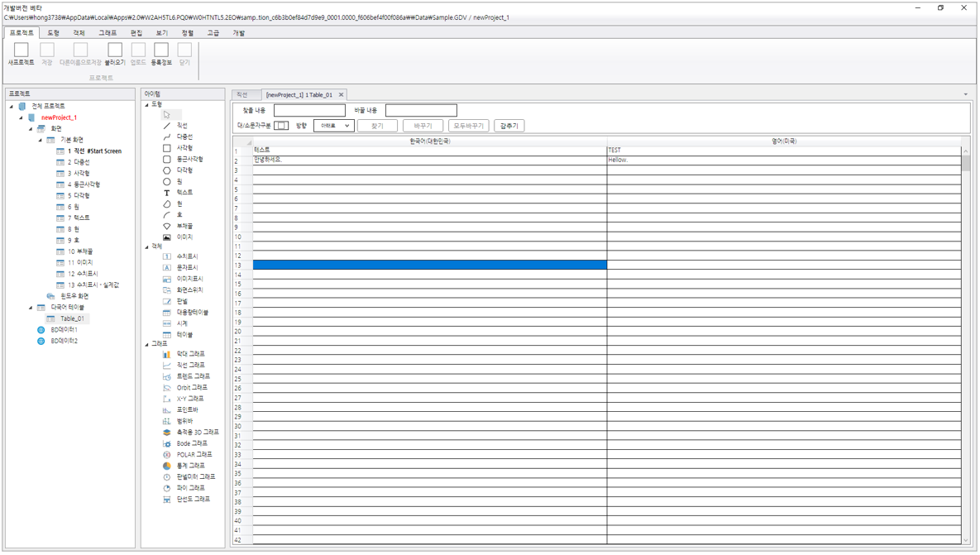The height and width of the screenshot is (555, 980).
Task: Click the 바꾸기 replace button
Action: tap(423, 126)
